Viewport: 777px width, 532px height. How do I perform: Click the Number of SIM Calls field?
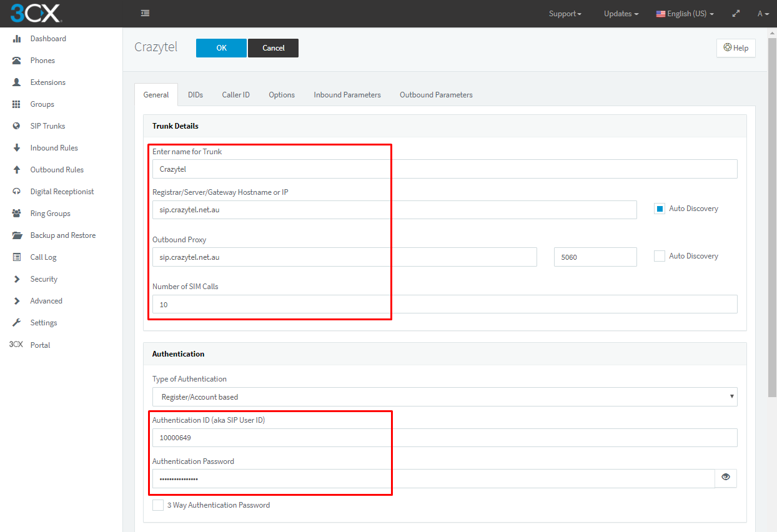point(444,305)
